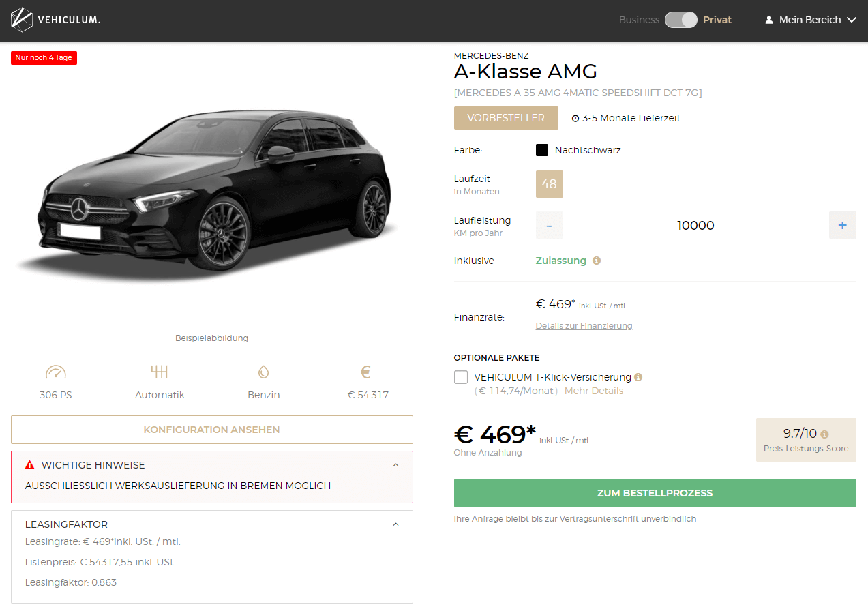Click the Leasingrate: € 469 line
This screenshot has height=609, width=868.
[103, 542]
